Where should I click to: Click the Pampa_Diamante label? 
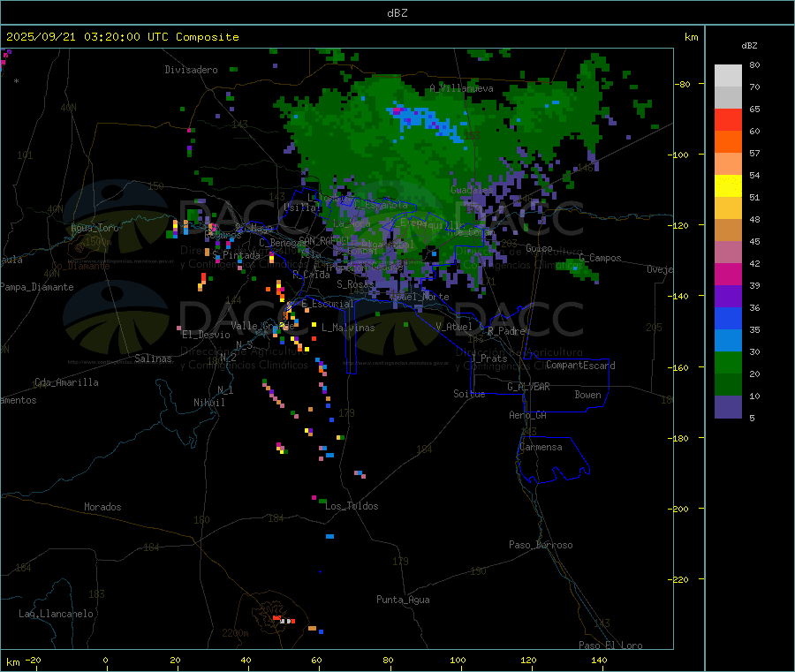tap(37, 287)
